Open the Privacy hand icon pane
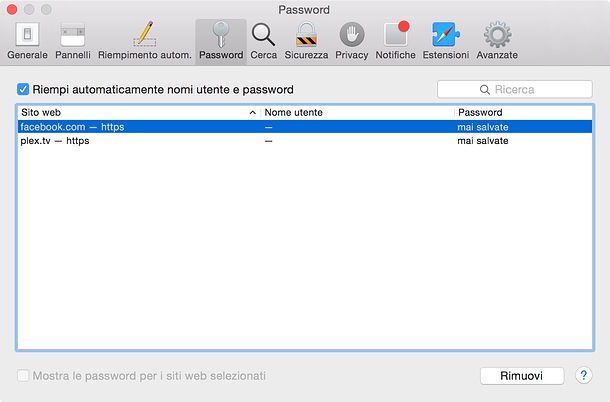The width and height of the screenshot is (610, 402). 352,41
